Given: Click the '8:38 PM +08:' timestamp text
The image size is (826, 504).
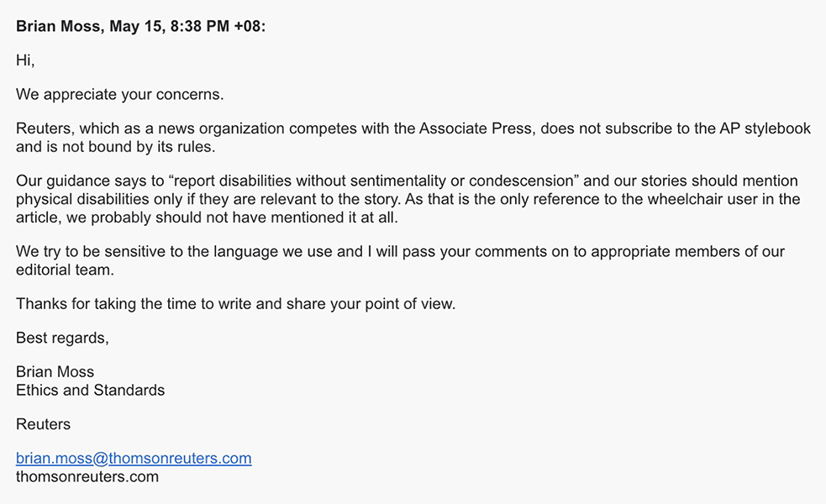Looking at the screenshot, I should [218, 26].
